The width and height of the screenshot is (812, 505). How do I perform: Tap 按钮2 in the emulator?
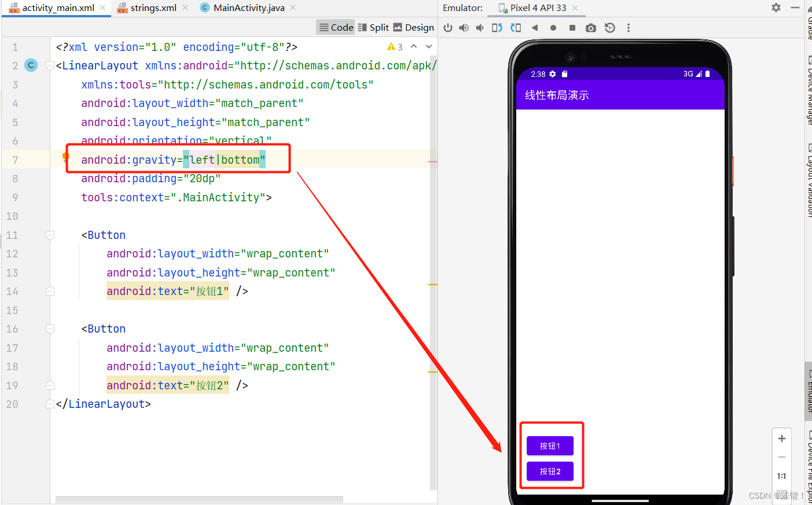coord(550,471)
